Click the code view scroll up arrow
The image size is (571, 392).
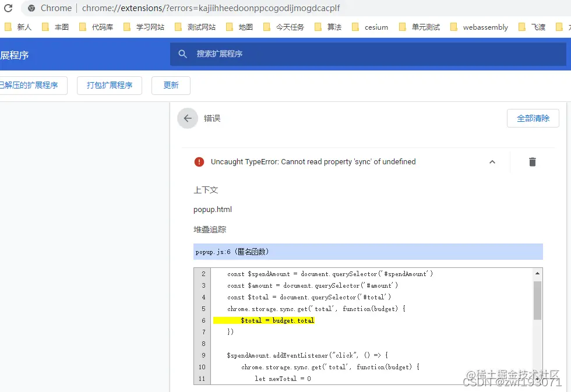click(537, 273)
